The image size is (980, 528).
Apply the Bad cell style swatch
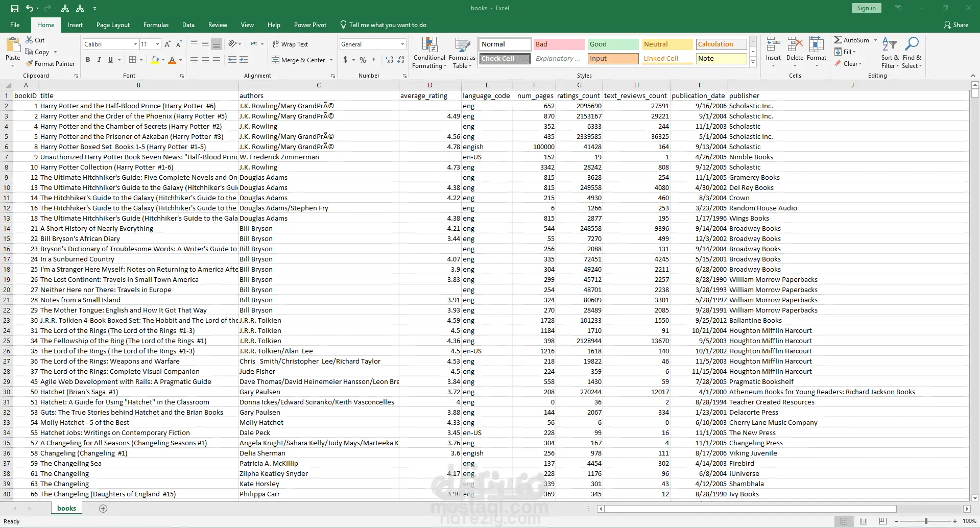coord(559,44)
